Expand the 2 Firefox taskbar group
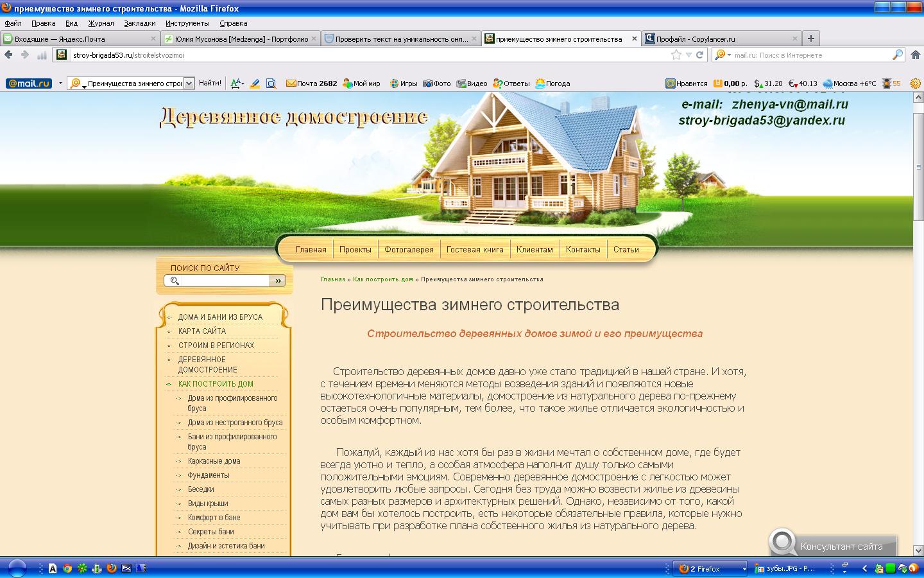The width and height of the screenshot is (924, 578). (x=745, y=569)
